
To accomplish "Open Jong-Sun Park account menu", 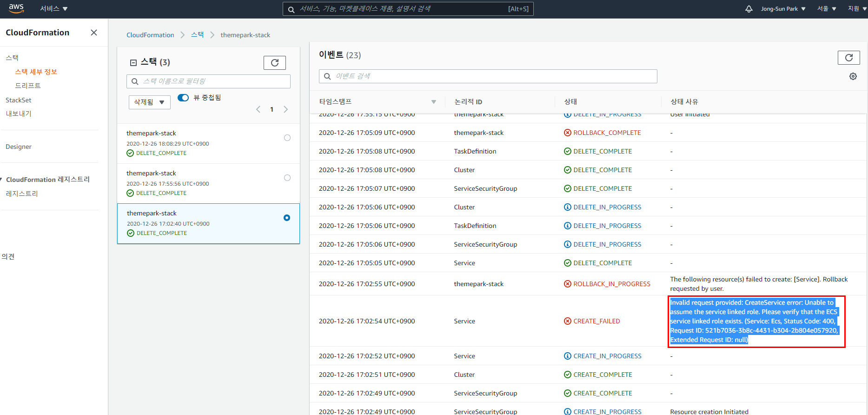I will point(783,9).
